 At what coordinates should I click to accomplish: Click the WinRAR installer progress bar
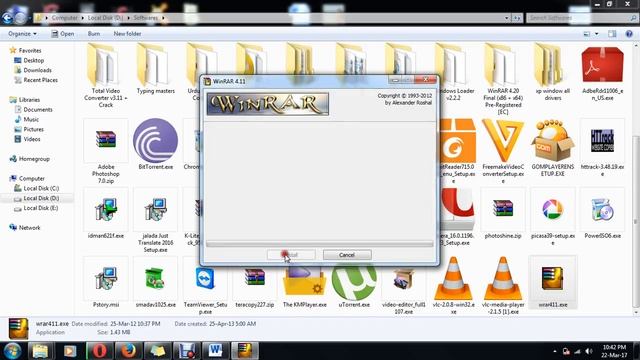320,244
